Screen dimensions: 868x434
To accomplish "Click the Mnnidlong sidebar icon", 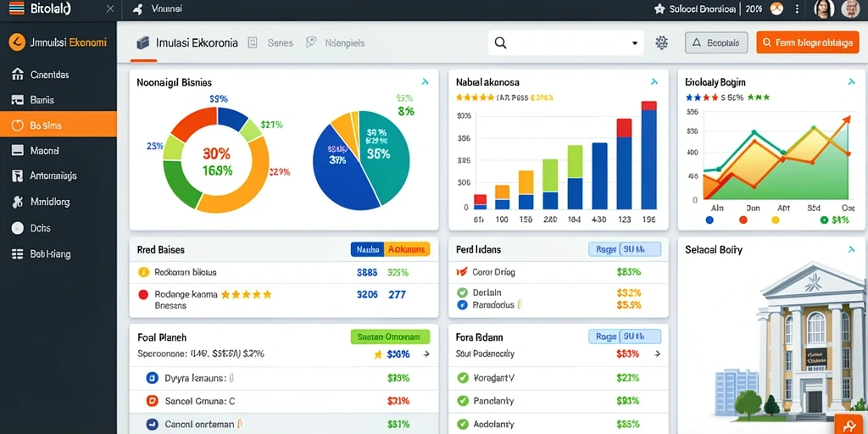I will [18, 202].
